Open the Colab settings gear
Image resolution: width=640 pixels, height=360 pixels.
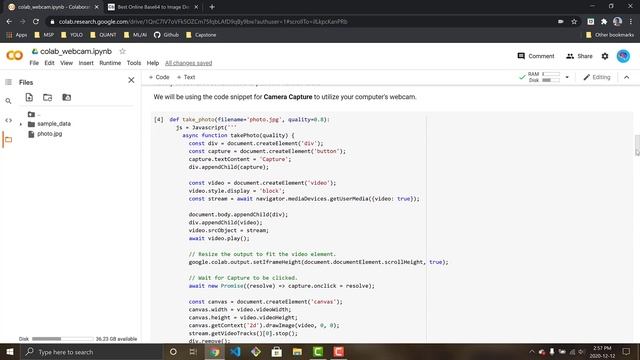click(x=605, y=56)
